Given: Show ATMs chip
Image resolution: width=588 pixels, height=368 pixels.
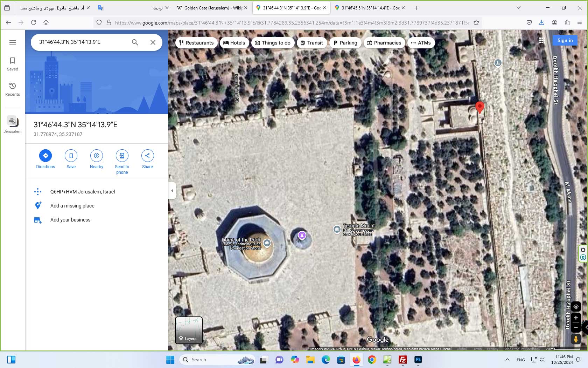Looking at the screenshot, I should click(x=421, y=43).
